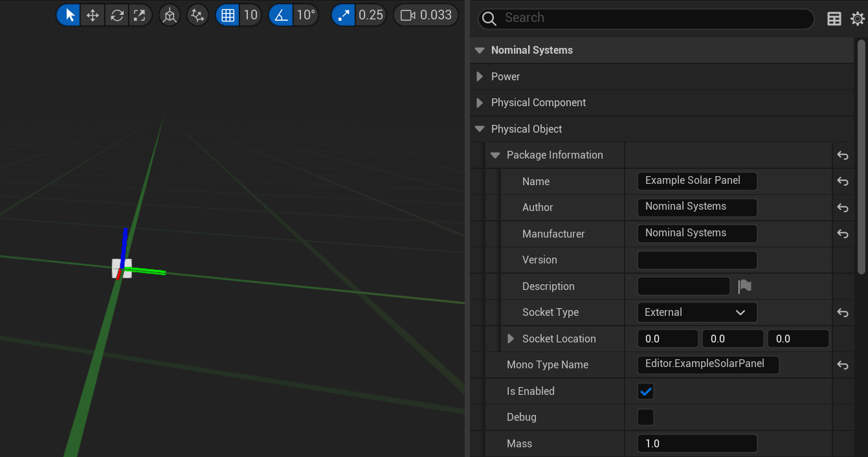The height and width of the screenshot is (457, 868).
Task: Select the white object at the gizmo origin
Action: point(122,269)
